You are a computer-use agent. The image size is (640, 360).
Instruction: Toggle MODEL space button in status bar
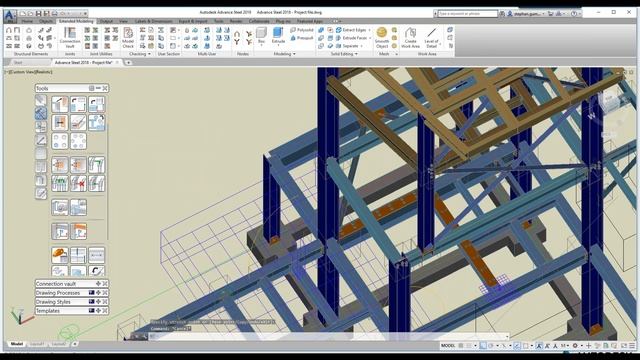tap(448, 346)
